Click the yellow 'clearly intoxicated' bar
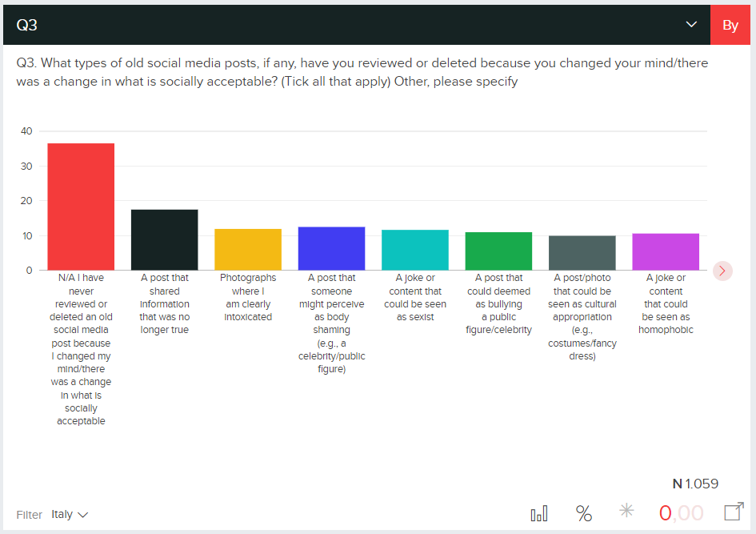This screenshot has height=534, width=756. [x=248, y=249]
